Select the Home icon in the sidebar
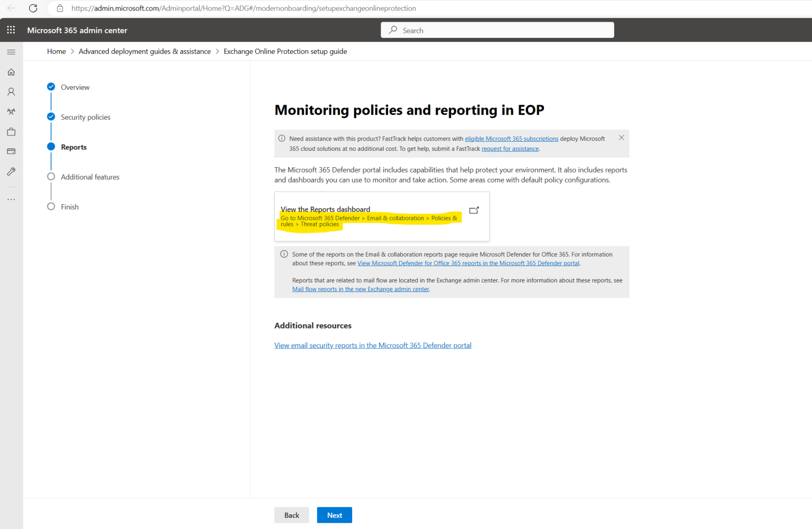812x529 pixels. (11, 71)
